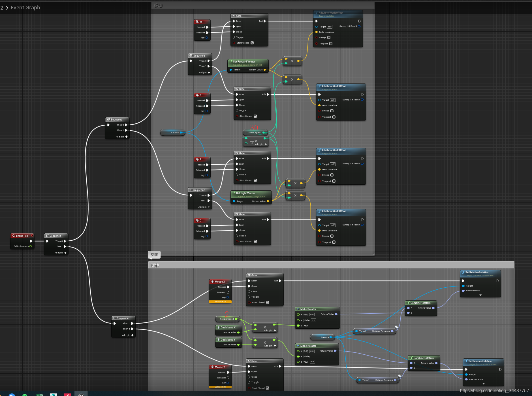Click the Z (Yaw) value field on the lower Make Rotator
Viewport: 532px width, 396px height.
[312, 362]
